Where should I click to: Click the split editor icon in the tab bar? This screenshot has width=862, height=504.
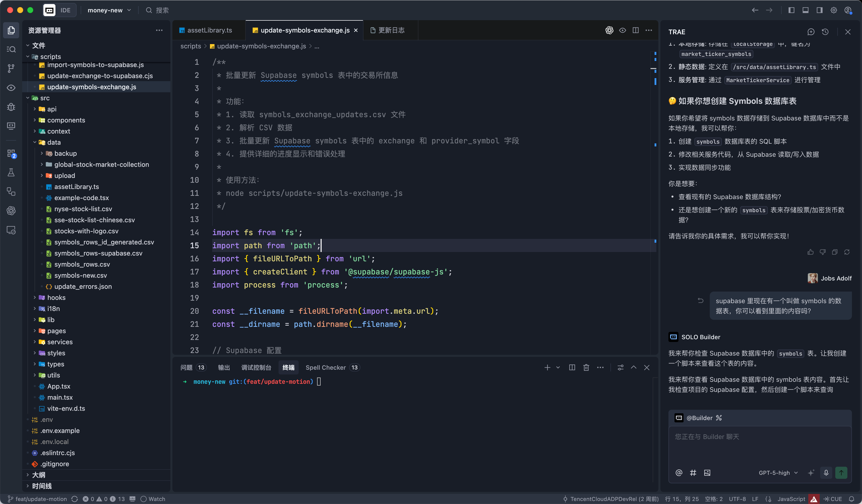coord(636,30)
